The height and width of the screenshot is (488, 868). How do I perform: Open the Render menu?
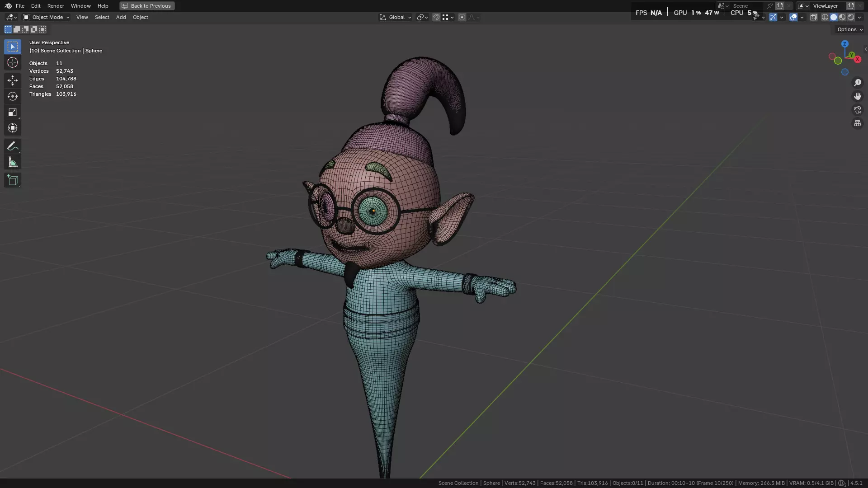[x=56, y=6]
